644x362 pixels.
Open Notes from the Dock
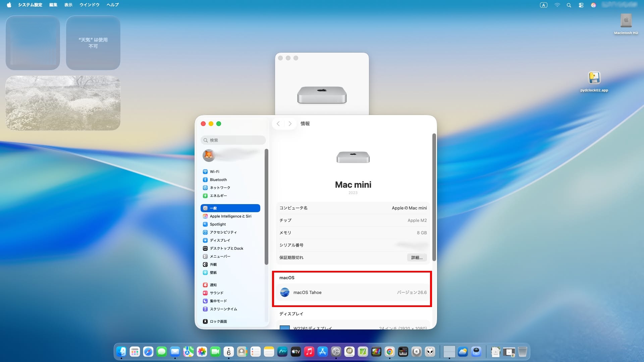pyautogui.click(x=269, y=352)
